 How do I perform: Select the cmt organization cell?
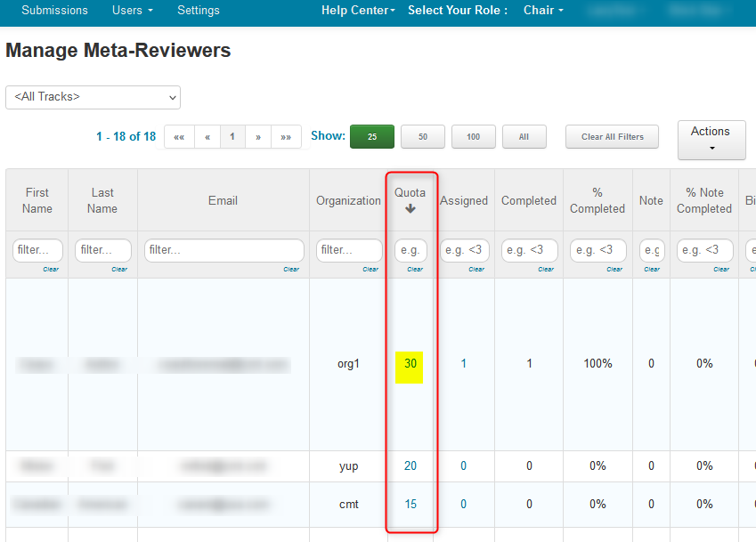point(348,505)
